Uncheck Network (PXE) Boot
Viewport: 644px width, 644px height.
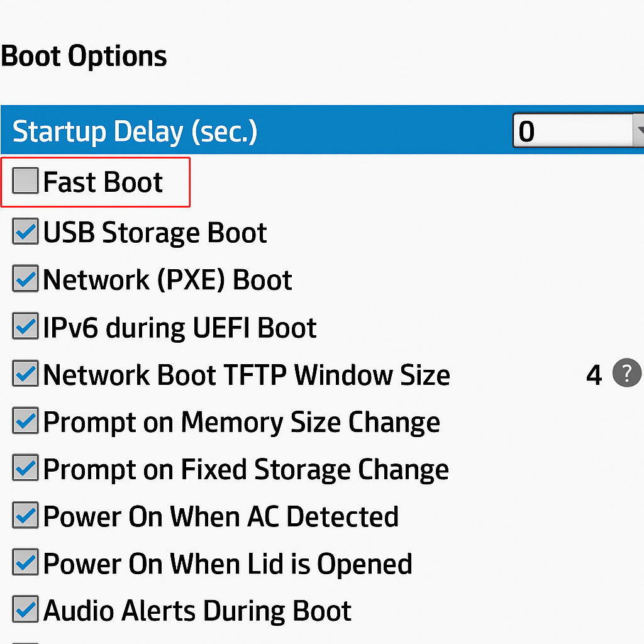coord(25,279)
